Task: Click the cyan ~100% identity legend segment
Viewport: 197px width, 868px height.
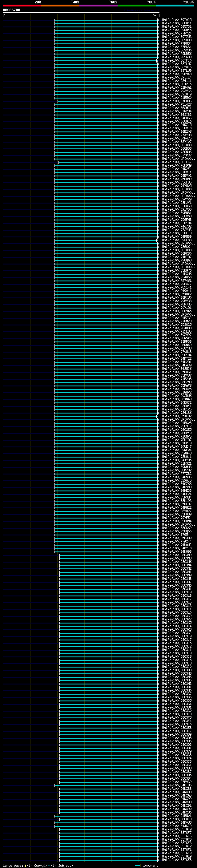Action: point(175,6)
